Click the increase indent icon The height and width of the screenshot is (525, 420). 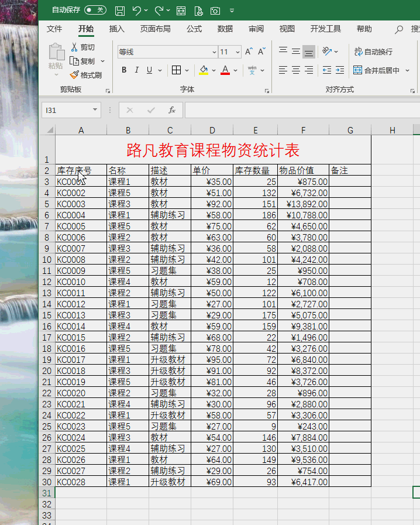click(x=339, y=70)
